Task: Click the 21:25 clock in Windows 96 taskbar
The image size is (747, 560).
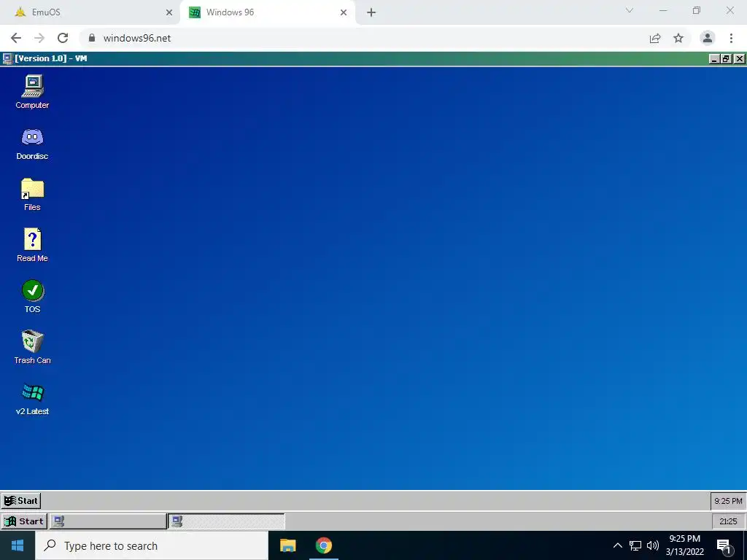Action: tap(728, 521)
